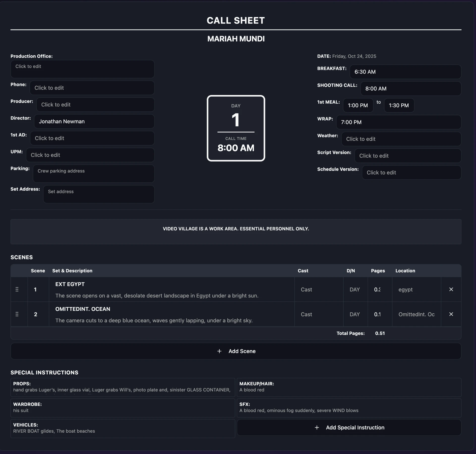Click the scene 1 description text

click(157, 296)
